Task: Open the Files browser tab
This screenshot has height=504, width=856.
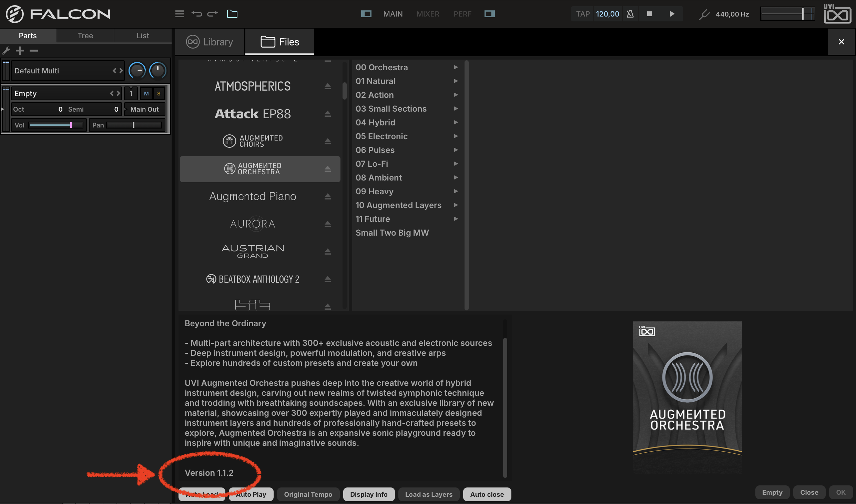Action: coord(279,42)
